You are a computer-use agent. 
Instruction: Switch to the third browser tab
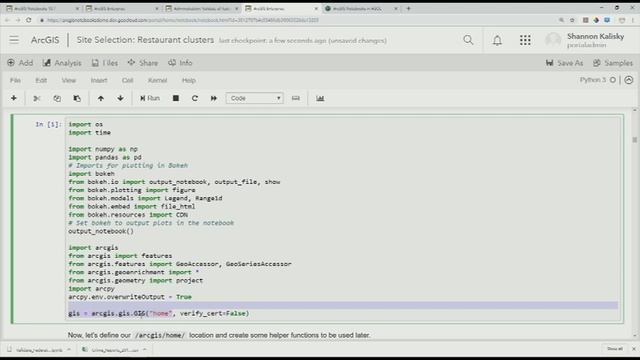coord(202,8)
